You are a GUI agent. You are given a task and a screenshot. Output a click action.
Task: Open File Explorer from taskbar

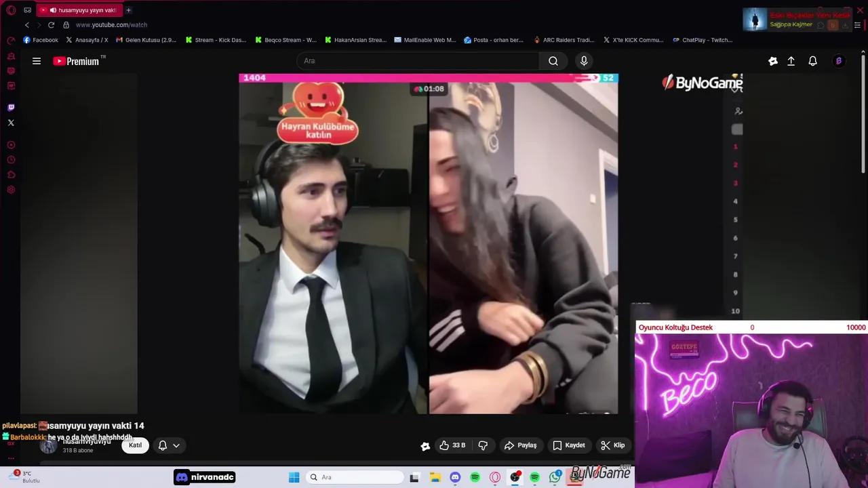tap(435, 477)
